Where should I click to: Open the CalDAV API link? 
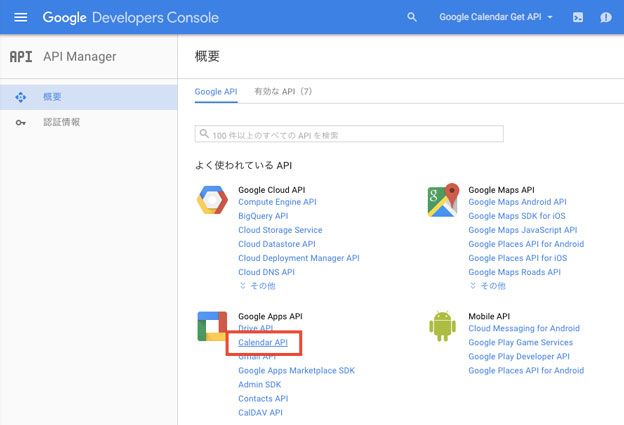[x=261, y=413]
